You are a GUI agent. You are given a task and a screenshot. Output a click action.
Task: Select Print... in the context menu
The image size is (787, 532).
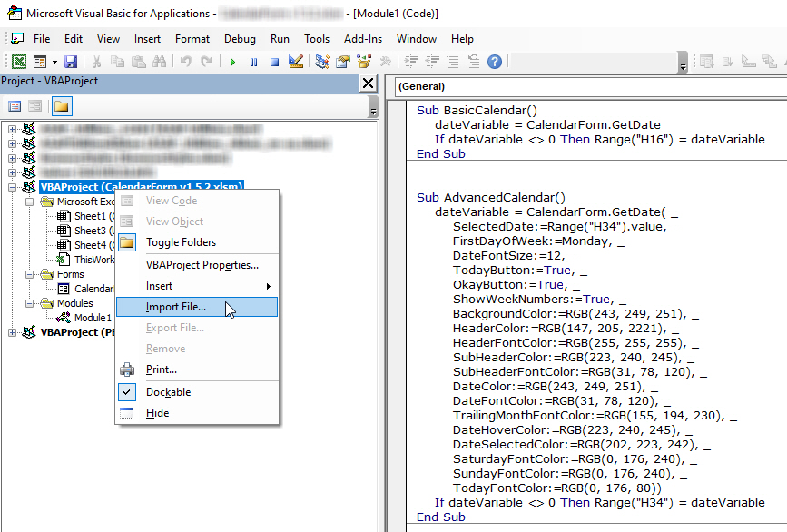click(197, 369)
